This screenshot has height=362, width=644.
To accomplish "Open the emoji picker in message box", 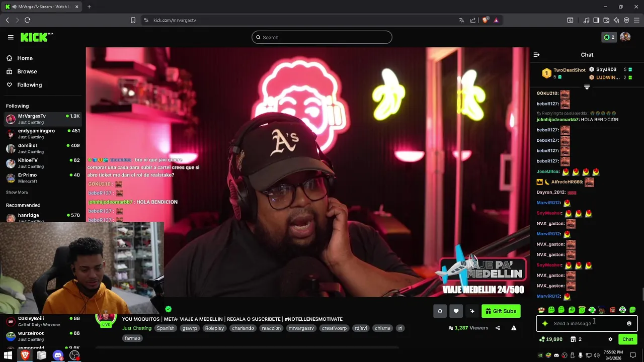I will 629,323.
